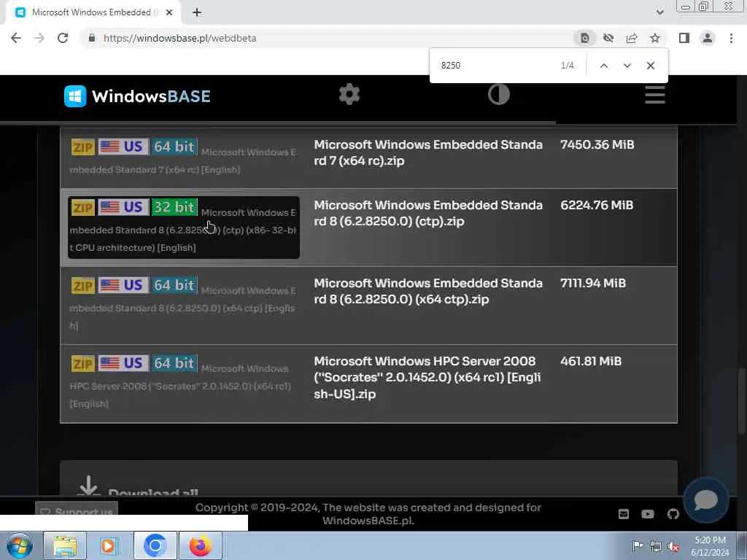Click ZIP badge in 32 bit ctp row
The image size is (747, 560).
83,208
